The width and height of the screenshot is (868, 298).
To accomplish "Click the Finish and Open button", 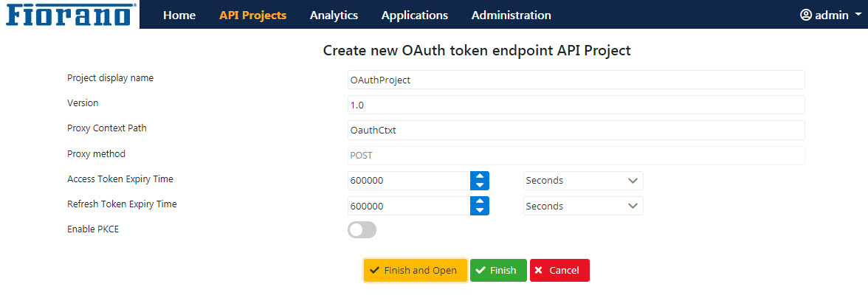I will (x=415, y=271).
